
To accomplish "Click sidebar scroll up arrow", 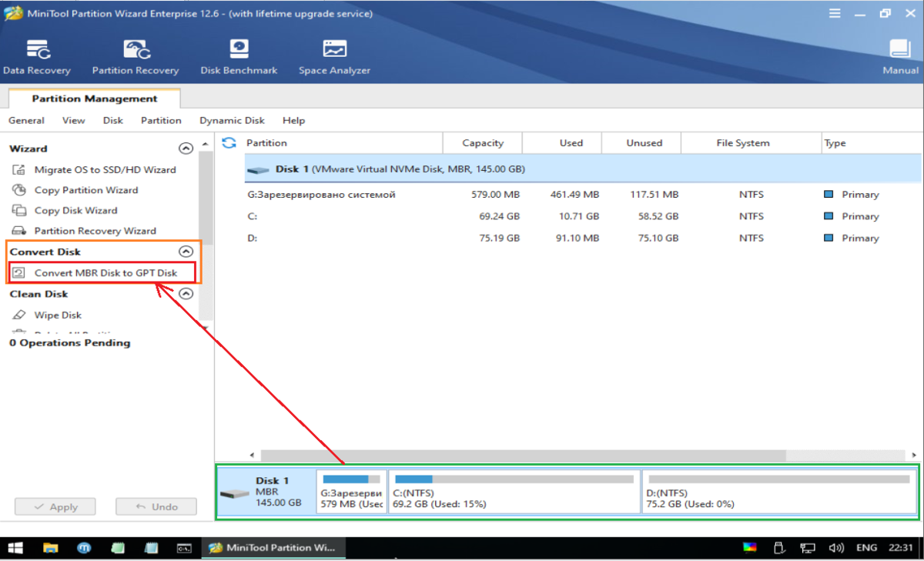I will [x=206, y=143].
